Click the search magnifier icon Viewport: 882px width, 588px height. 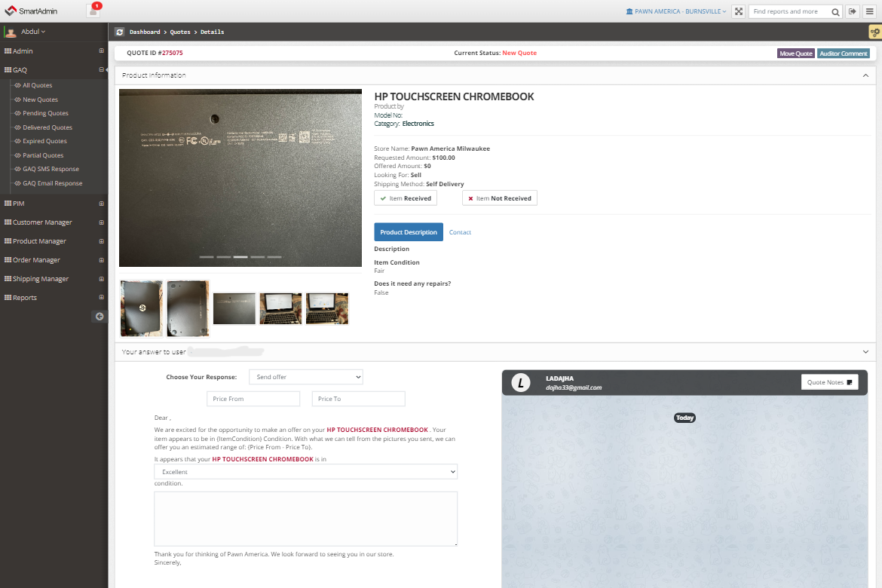(x=835, y=12)
